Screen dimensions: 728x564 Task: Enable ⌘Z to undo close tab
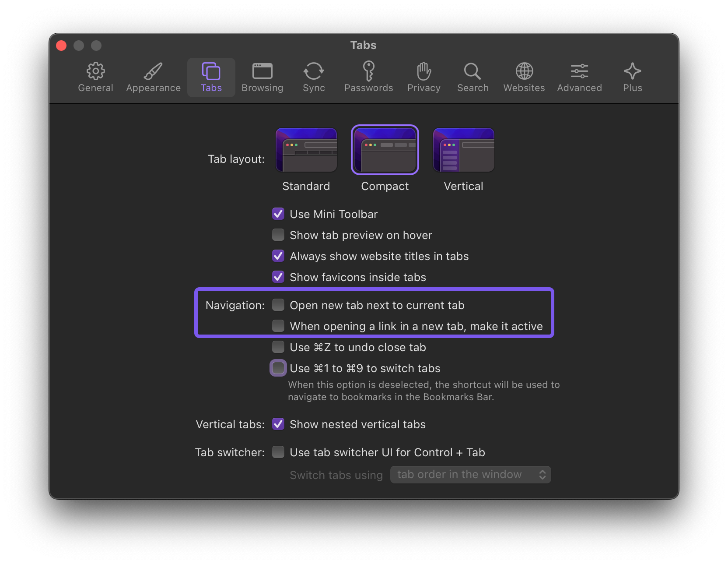tap(278, 347)
